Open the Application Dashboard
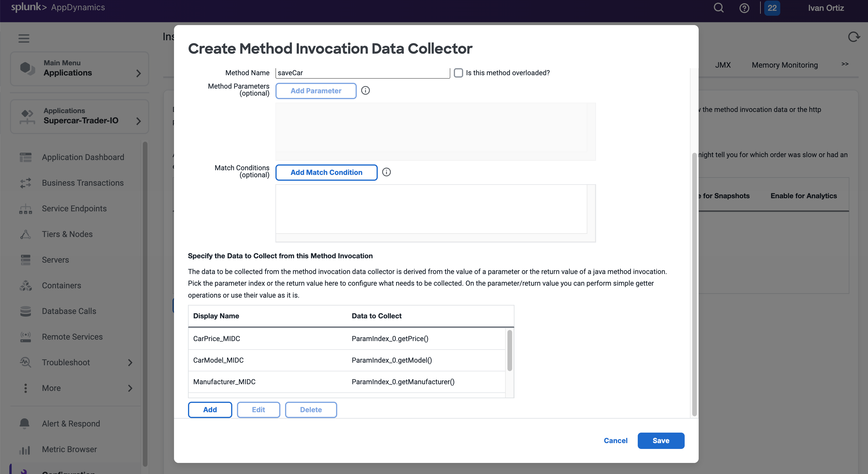 pyautogui.click(x=82, y=157)
